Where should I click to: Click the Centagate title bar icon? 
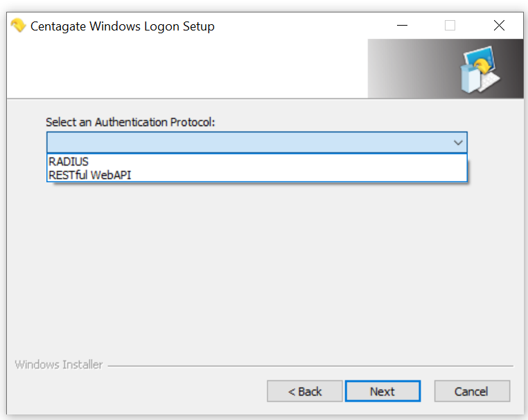tap(18, 25)
